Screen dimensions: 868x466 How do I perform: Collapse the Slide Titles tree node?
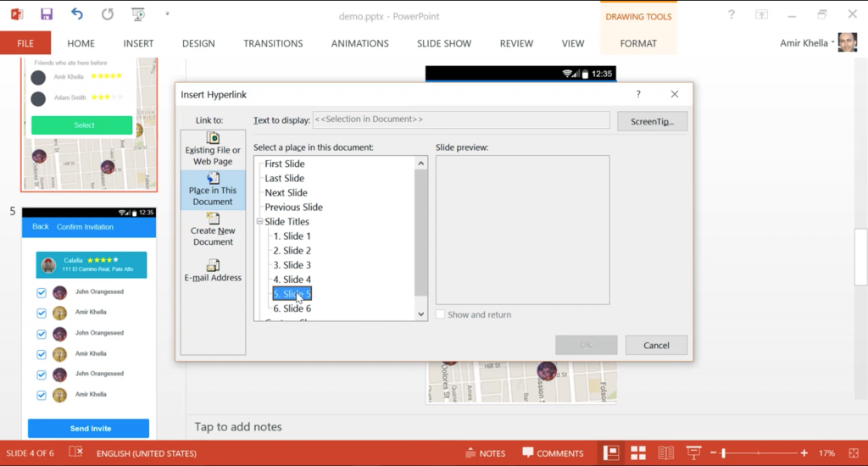(259, 221)
